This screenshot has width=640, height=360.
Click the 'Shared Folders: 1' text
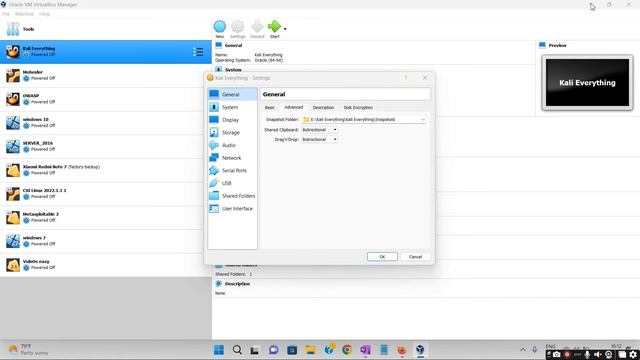(233, 274)
